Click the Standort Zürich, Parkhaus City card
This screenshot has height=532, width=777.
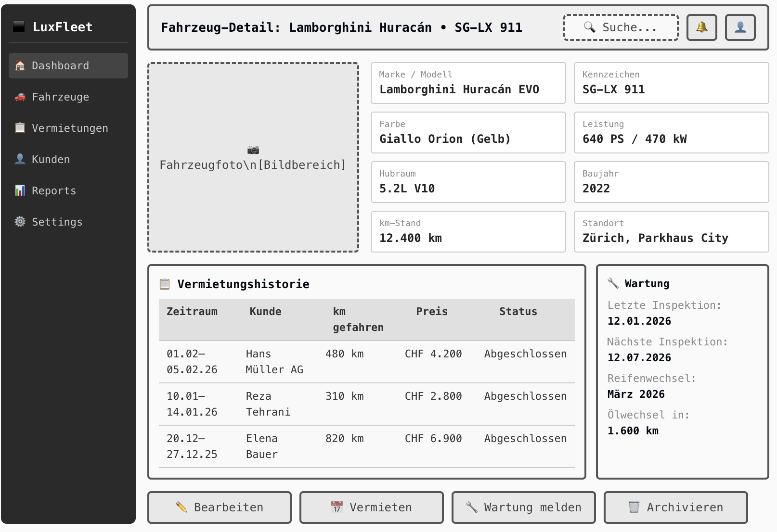click(x=672, y=231)
